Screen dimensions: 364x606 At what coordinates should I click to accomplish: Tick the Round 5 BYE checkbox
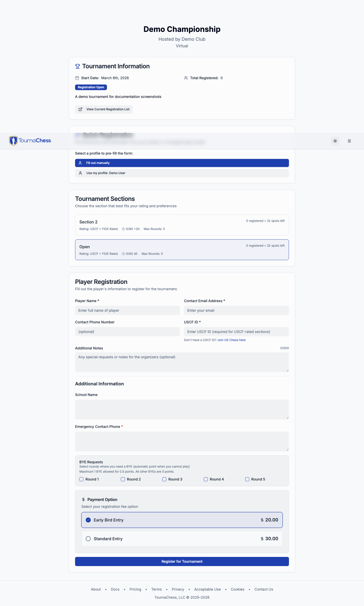pos(247,479)
